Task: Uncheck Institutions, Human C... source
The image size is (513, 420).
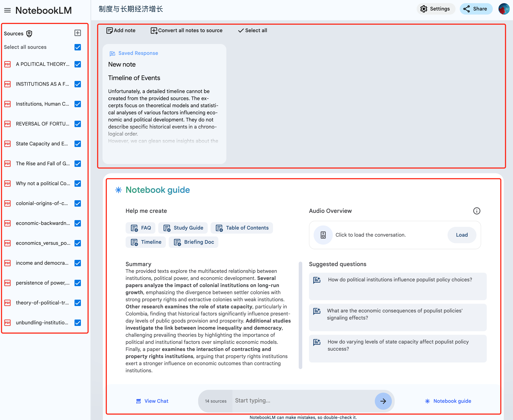Action: pos(78,104)
